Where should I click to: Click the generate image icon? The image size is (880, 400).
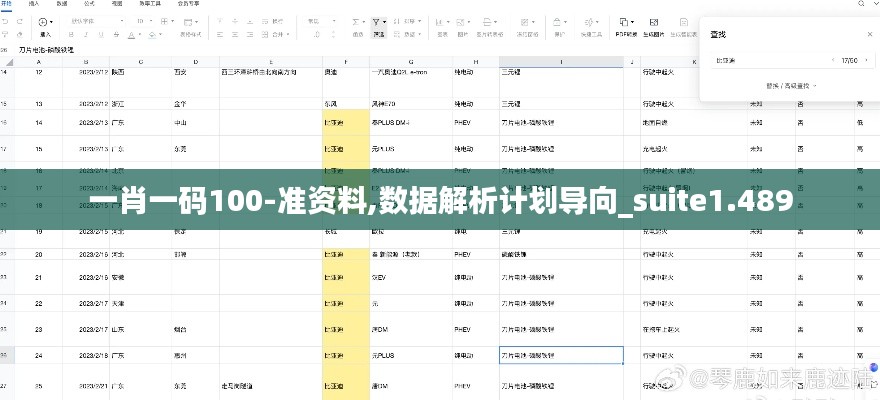tap(653, 22)
